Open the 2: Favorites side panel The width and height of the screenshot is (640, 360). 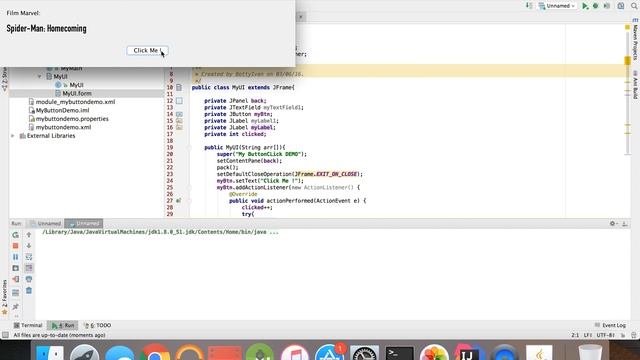[x=4, y=297]
